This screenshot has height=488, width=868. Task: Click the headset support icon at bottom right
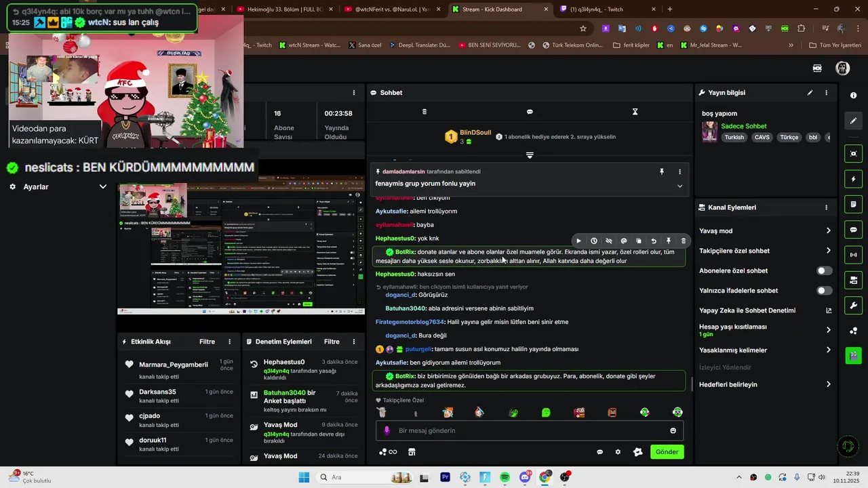pos(847,446)
